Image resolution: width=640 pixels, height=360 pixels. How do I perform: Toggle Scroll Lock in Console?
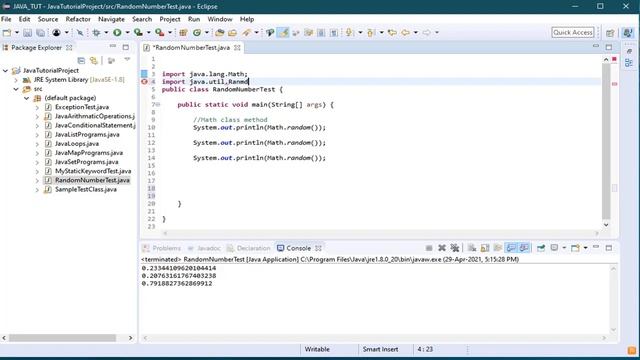pos(485,248)
